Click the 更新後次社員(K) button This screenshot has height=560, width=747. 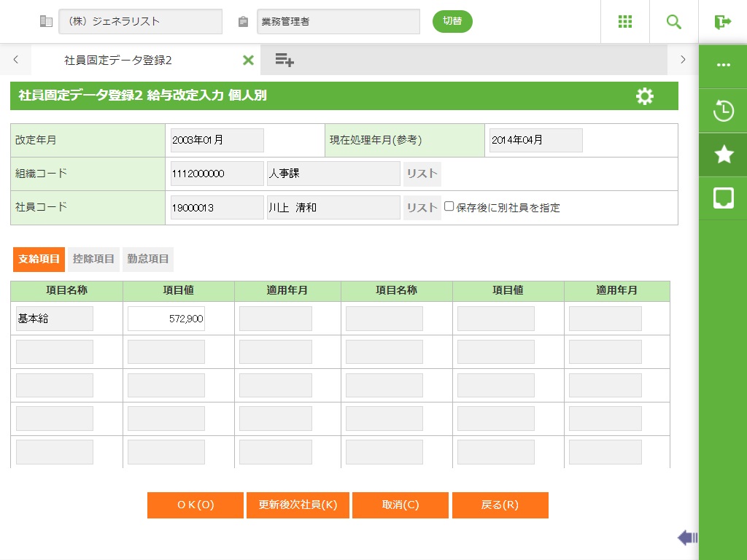point(298,505)
